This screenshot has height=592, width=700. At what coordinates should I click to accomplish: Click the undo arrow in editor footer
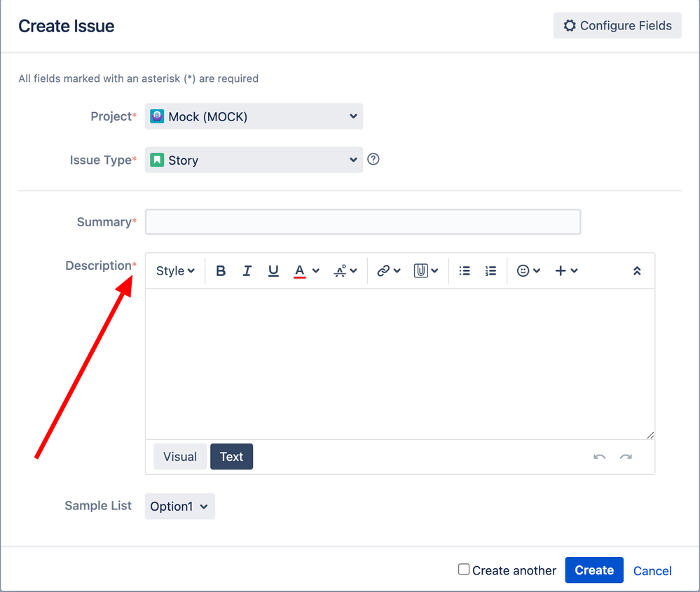(599, 457)
